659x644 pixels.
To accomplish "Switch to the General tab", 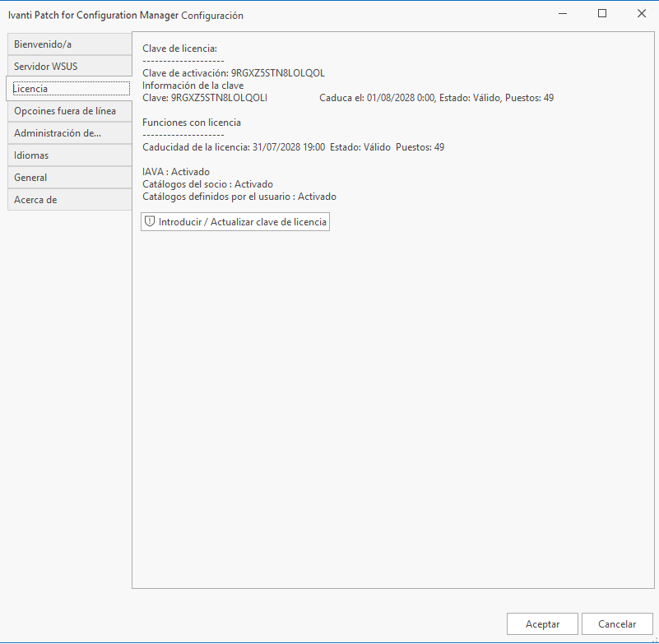I will (69, 178).
